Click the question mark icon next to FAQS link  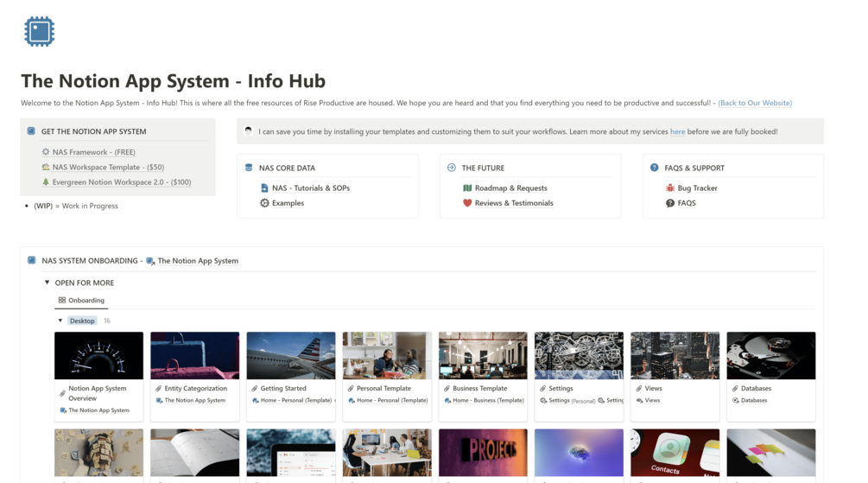[x=670, y=203]
